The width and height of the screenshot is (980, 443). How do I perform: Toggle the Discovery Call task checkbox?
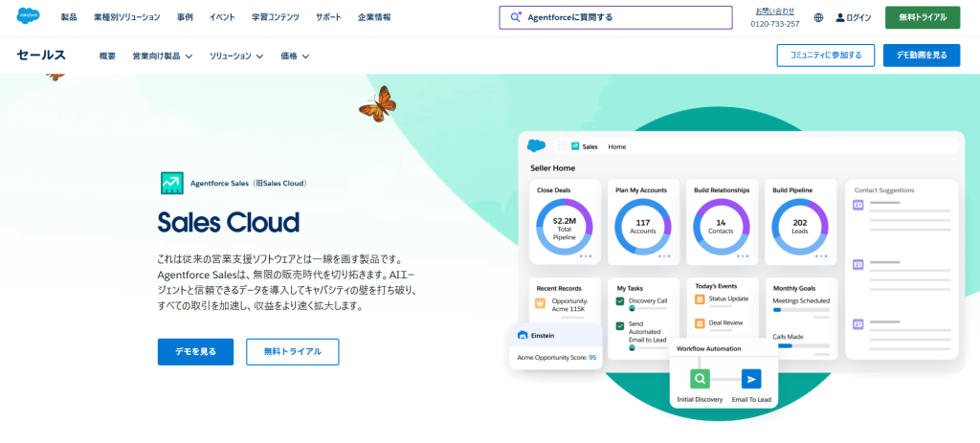click(620, 300)
